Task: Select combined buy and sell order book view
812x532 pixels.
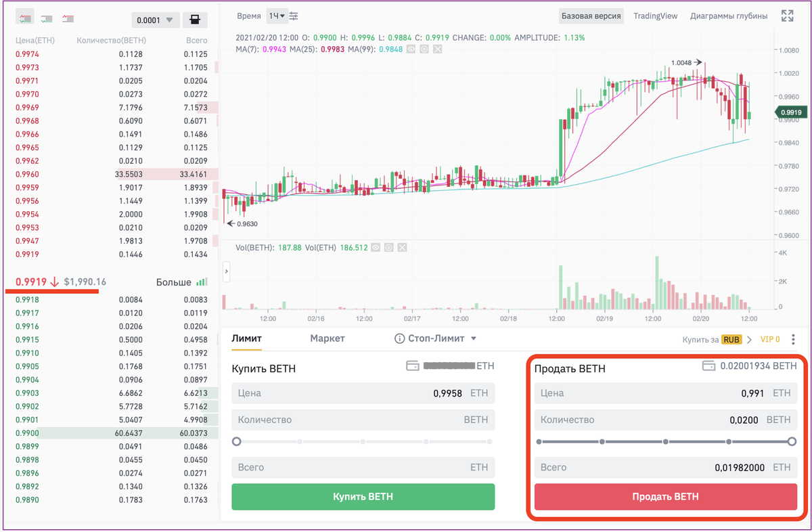Action: pyautogui.click(x=26, y=18)
